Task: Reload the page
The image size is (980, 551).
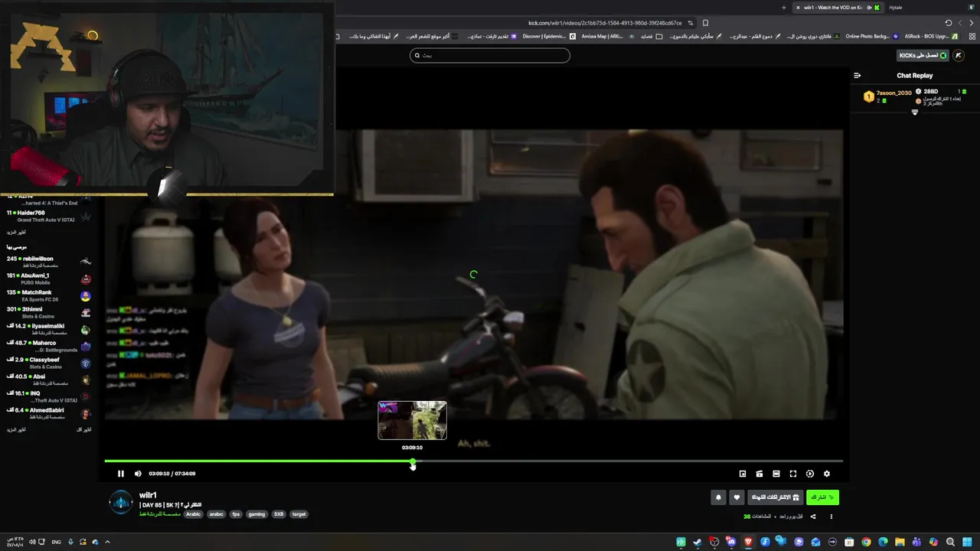Action: pyautogui.click(x=949, y=23)
